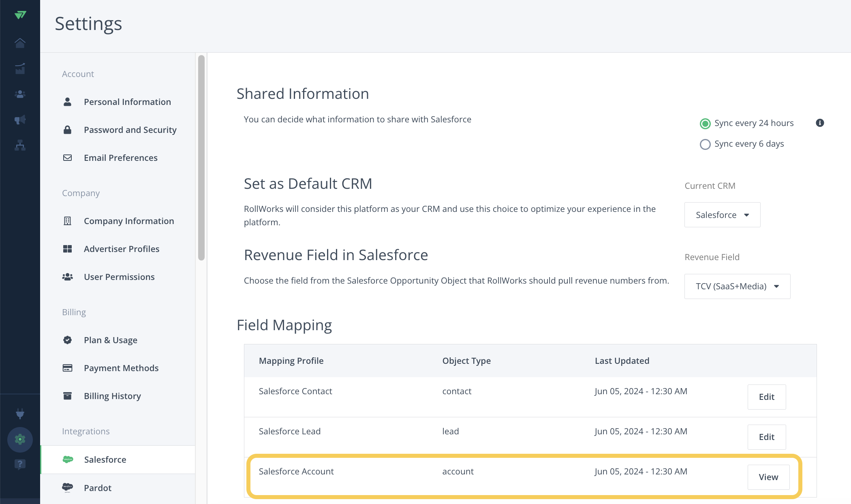851x504 pixels.
Task: Open the Home icon in left rail
Action: 20,43
